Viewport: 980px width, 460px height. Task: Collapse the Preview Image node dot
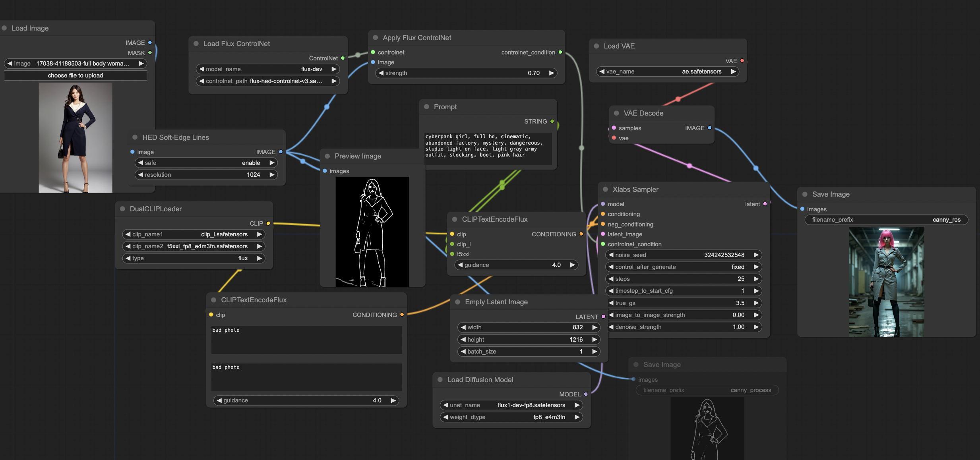click(327, 156)
